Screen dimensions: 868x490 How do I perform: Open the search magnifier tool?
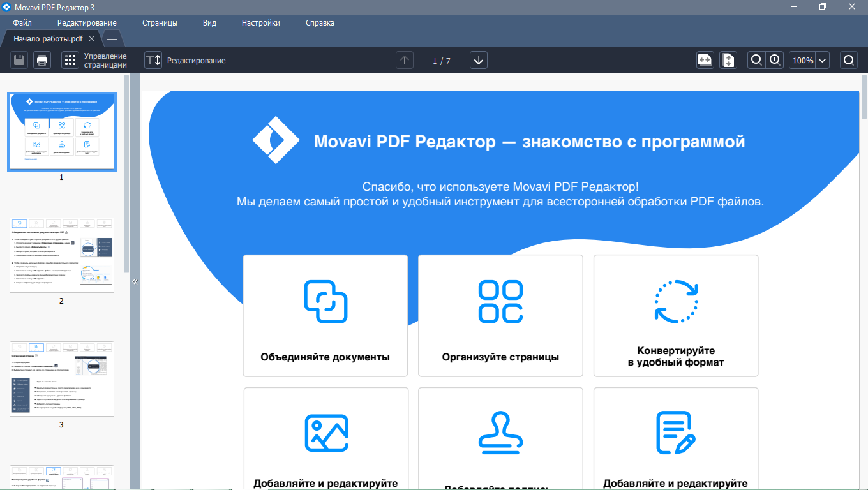click(x=849, y=61)
